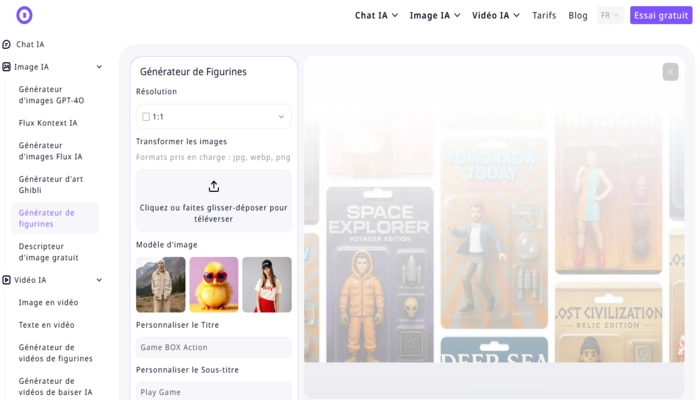Open the FR language selector

[x=610, y=16]
